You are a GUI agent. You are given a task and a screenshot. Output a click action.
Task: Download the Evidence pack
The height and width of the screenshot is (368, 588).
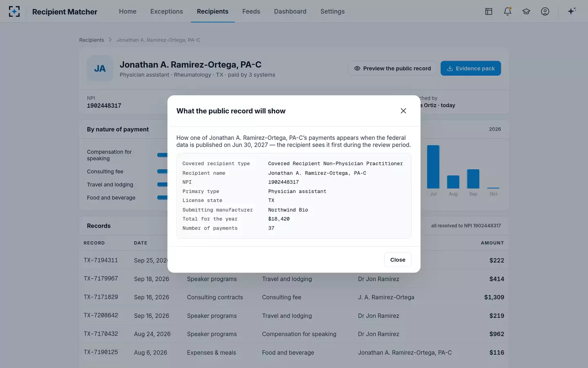click(x=471, y=68)
